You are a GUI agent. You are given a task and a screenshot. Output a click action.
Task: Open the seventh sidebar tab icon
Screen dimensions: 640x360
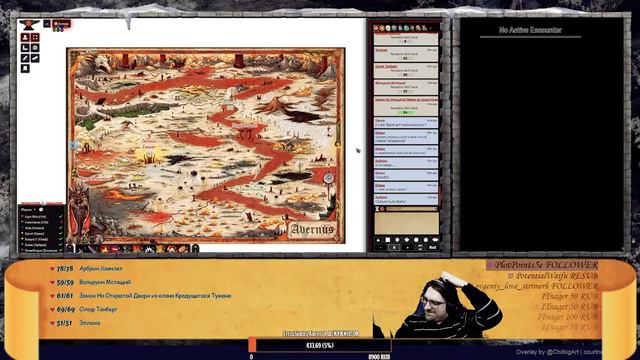tap(412, 28)
